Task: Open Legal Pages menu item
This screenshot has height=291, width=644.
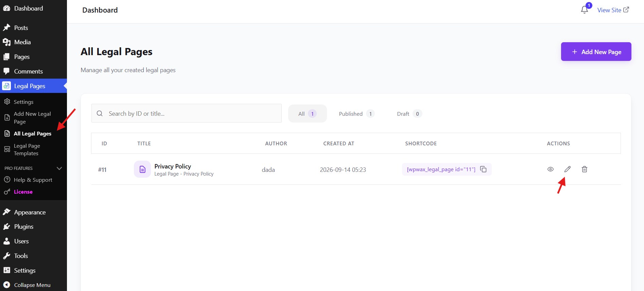Action: 33,86
